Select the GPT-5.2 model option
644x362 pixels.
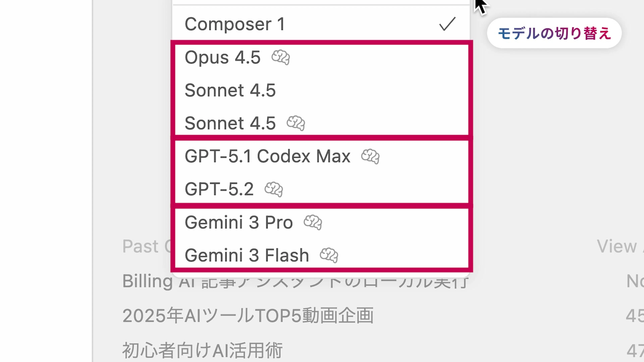coord(219,189)
